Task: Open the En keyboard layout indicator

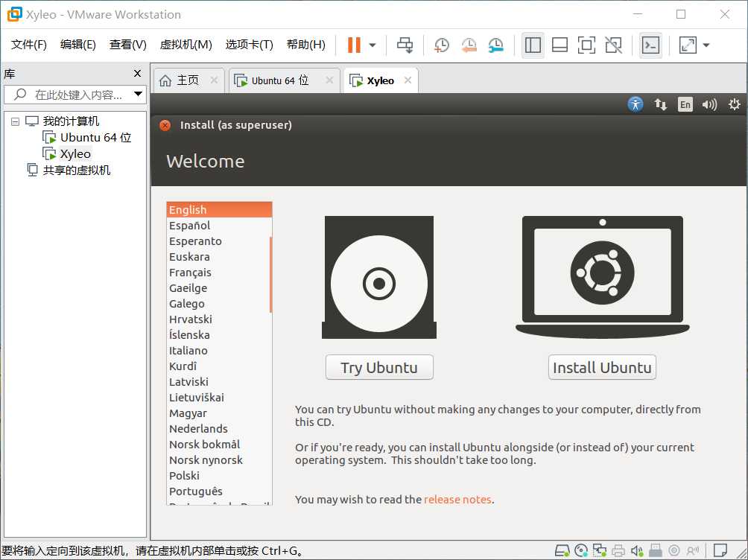Action: click(x=685, y=104)
